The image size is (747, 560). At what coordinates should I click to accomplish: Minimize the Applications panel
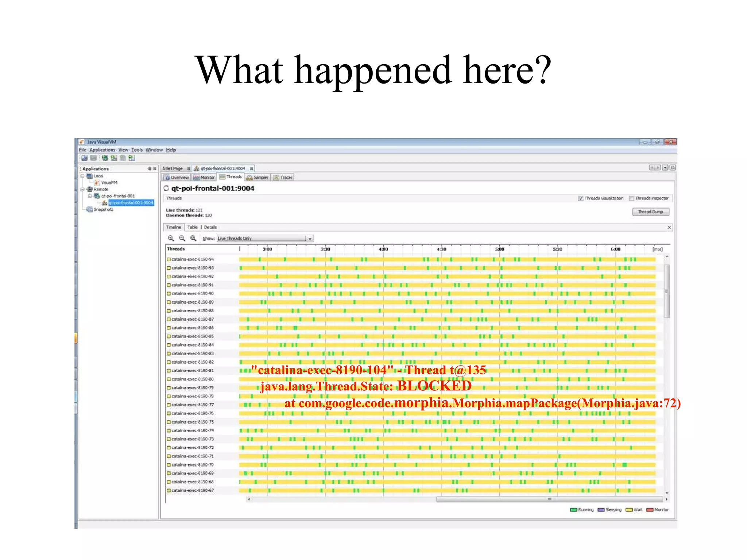(150, 169)
